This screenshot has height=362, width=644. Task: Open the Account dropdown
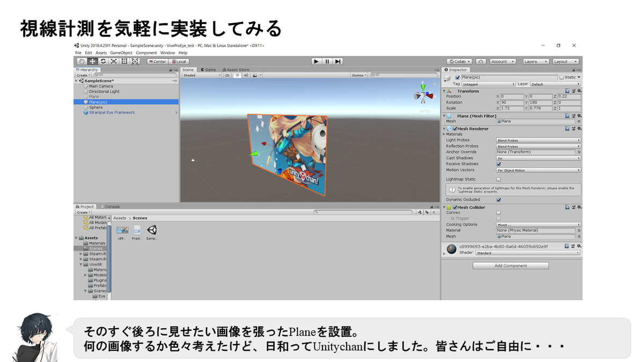(x=502, y=61)
